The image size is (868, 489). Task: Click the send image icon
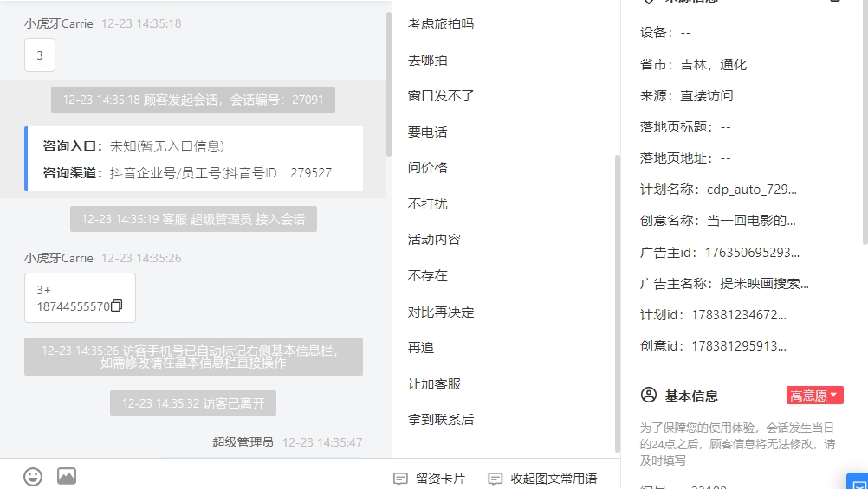(x=67, y=476)
